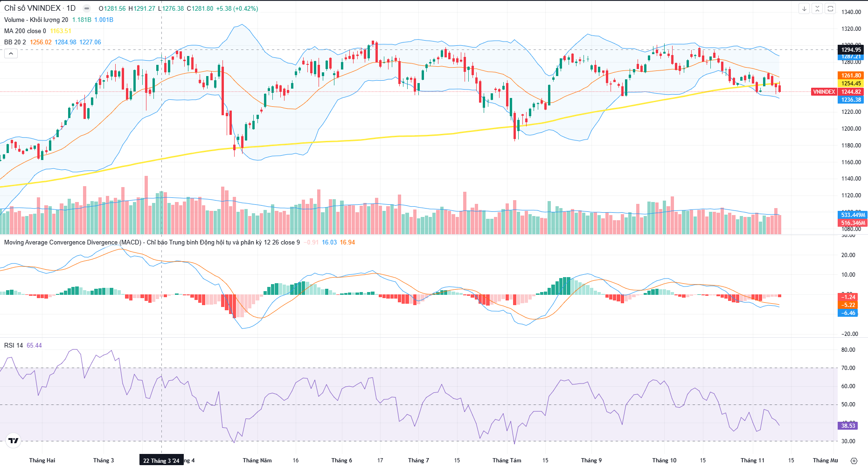Click Tháng 7 on the time axis
Image resolution: width=868 pixels, height=467 pixels.
pyautogui.click(x=418, y=460)
